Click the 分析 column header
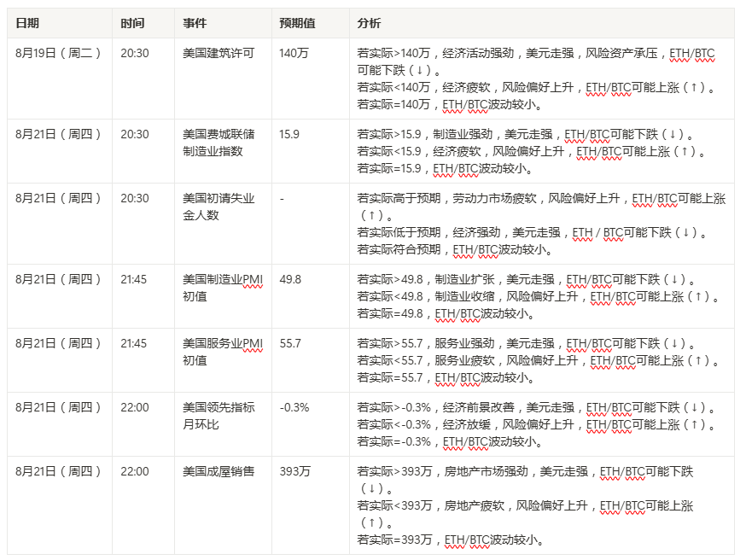 [x=370, y=23]
